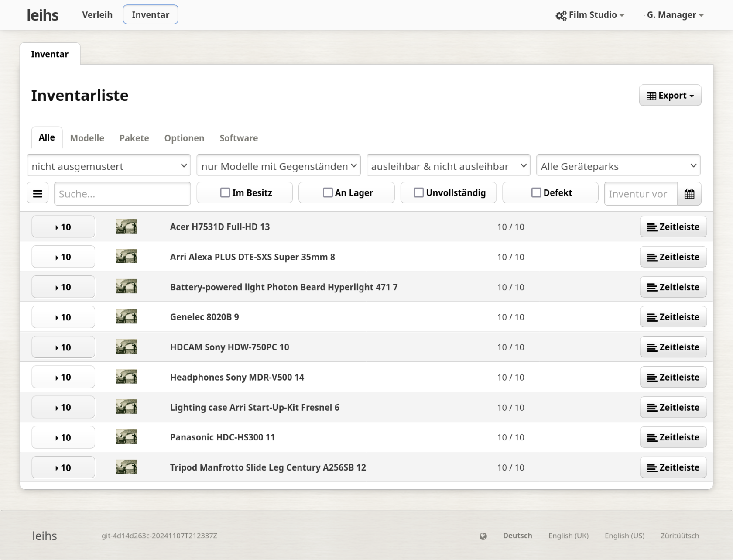Image resolution: width=733 pixels, height=560 pixels.
Task: Click the model name 'Panasonic HDC-HS300 11'
Action: [x=223, y=437]
